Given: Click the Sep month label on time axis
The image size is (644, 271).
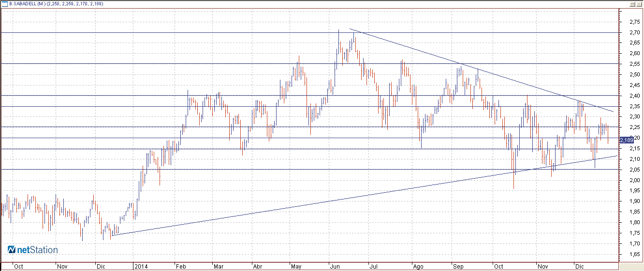Looking at the screenshot, I should coord(458,266).
